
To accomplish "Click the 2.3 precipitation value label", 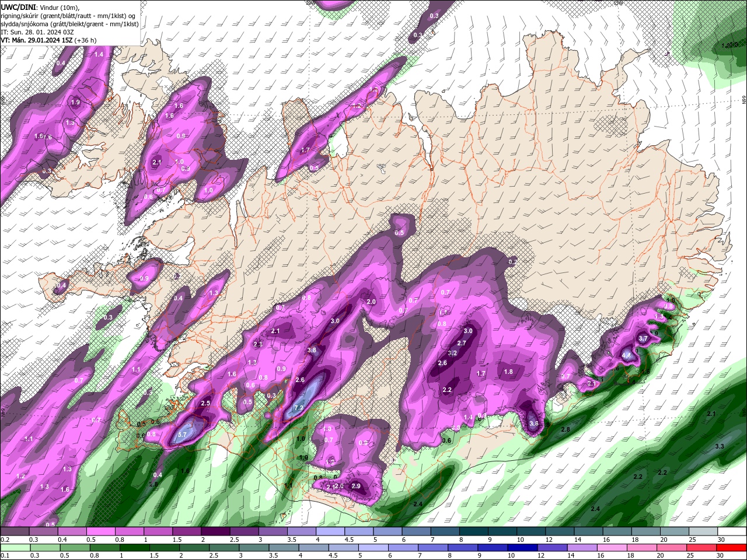I will (259, 344).
